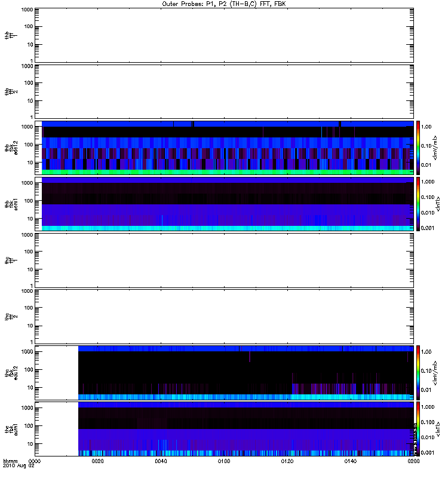Click the 'thb fff 2' y-axis panel label

[11, 91]
